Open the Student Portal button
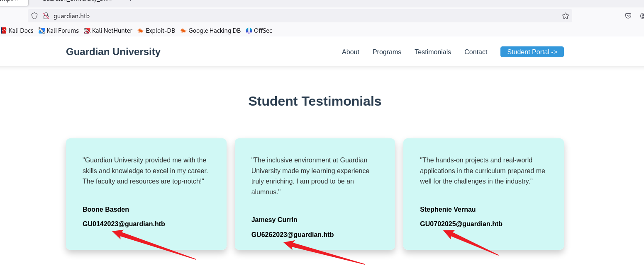The height and width of the screenshot is (273, 644). [532, 52]
